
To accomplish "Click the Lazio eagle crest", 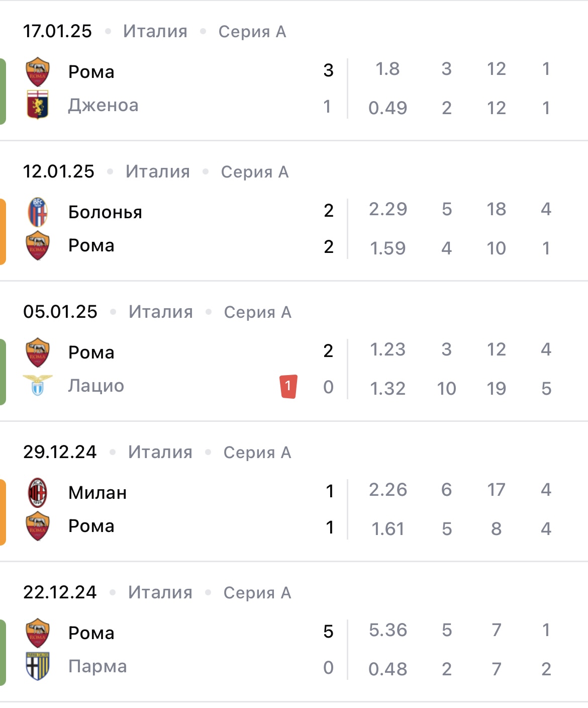I will [x=38, y=386].
